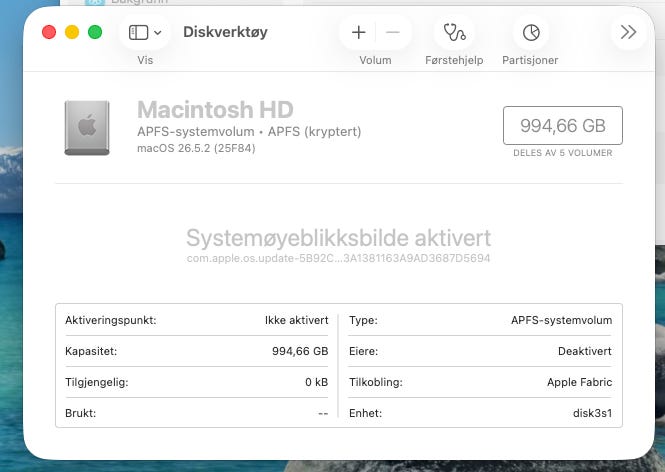Click the green fullscreen window button
The height and width of the screenshot is (472, 665).
click(x=95, y=32)
